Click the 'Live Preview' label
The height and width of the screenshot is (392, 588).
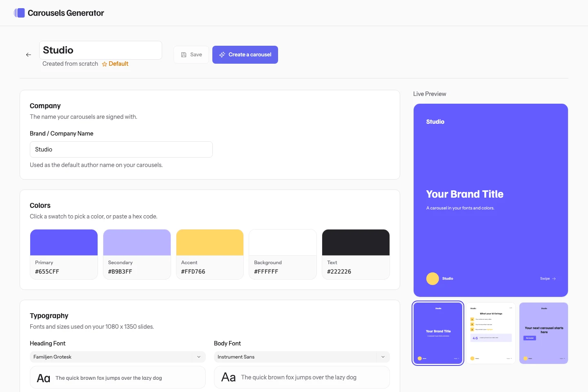[x=430, y=94]
